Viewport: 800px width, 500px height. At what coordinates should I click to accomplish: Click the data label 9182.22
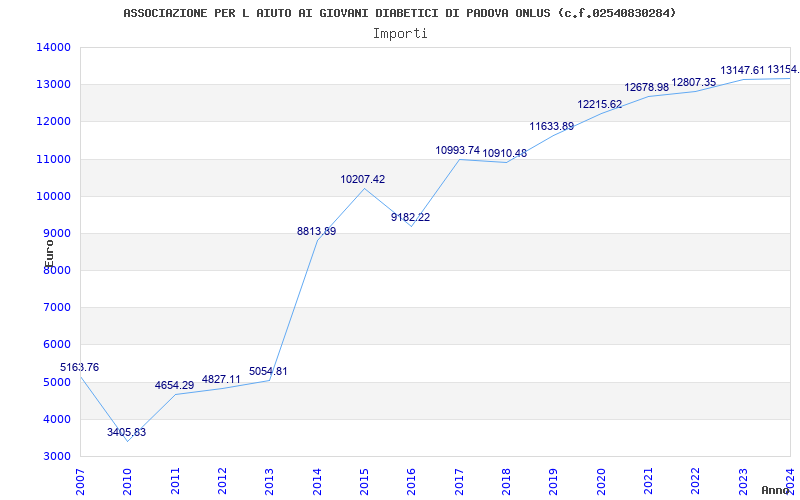pos(411,217)
